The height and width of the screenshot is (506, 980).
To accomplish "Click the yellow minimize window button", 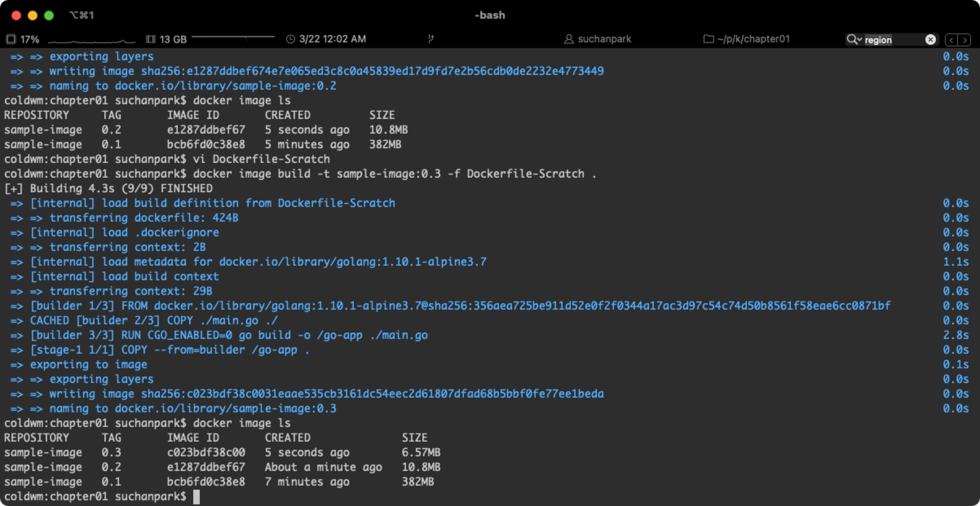I will [32, 15].
